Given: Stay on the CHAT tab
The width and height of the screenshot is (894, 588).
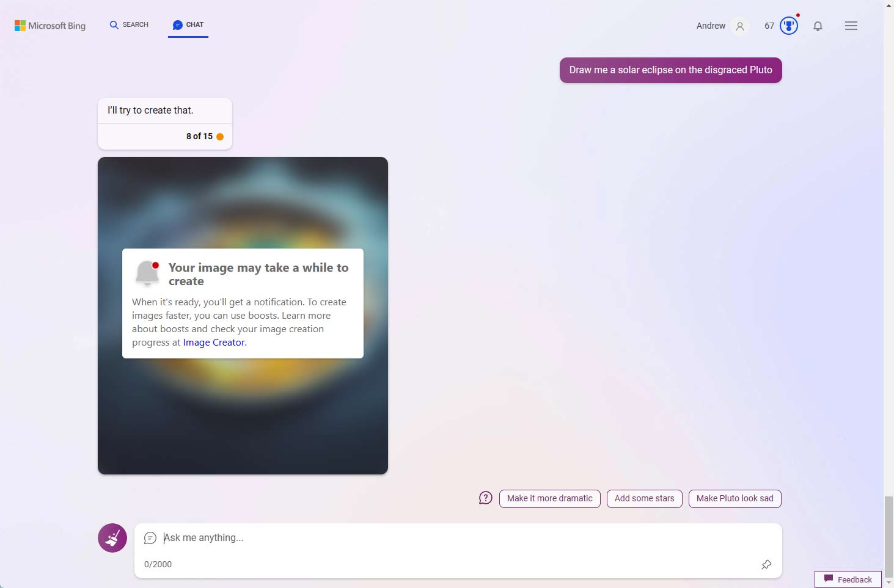Looking at the screenshot, I should point(188,25).
